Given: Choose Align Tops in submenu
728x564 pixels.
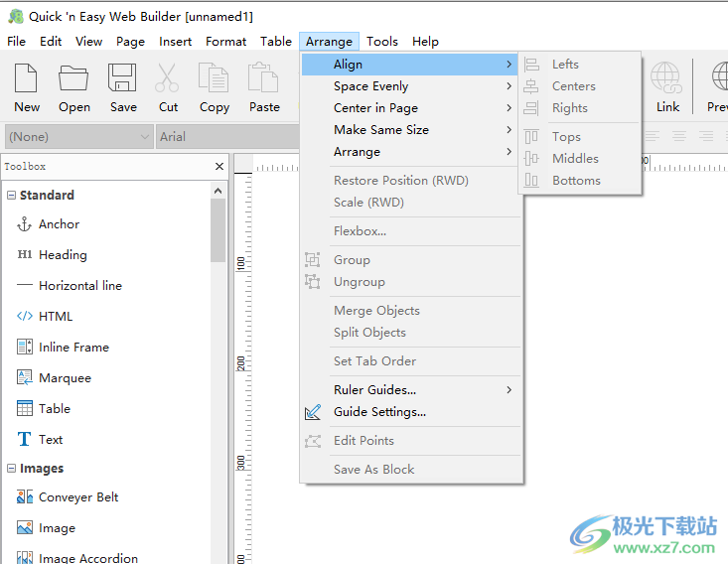Looking at the screenshot, I should tap(580, 136).
